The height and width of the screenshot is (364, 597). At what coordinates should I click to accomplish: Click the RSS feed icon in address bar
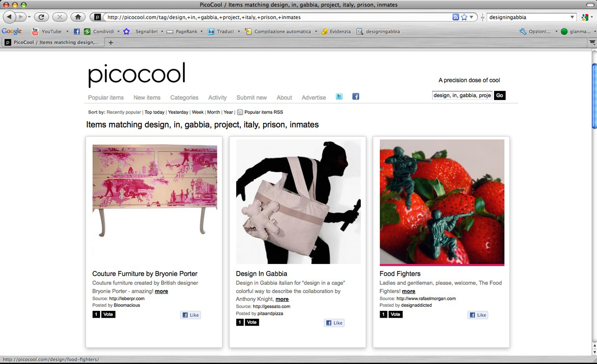[455, 17]
